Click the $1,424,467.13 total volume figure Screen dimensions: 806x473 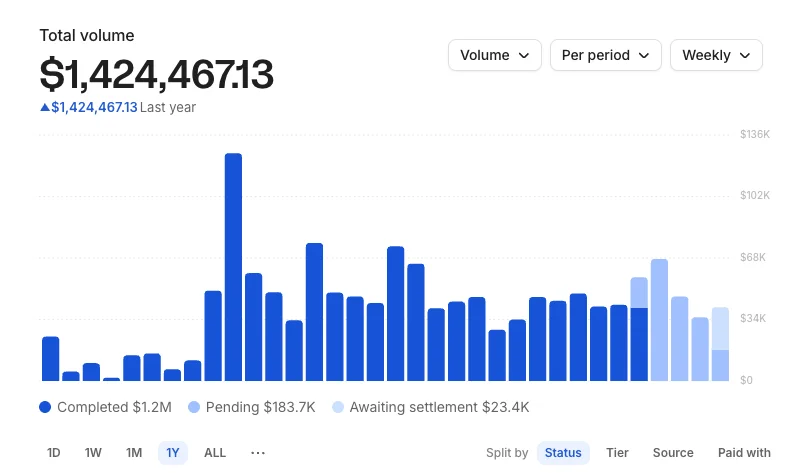(156, 75)
